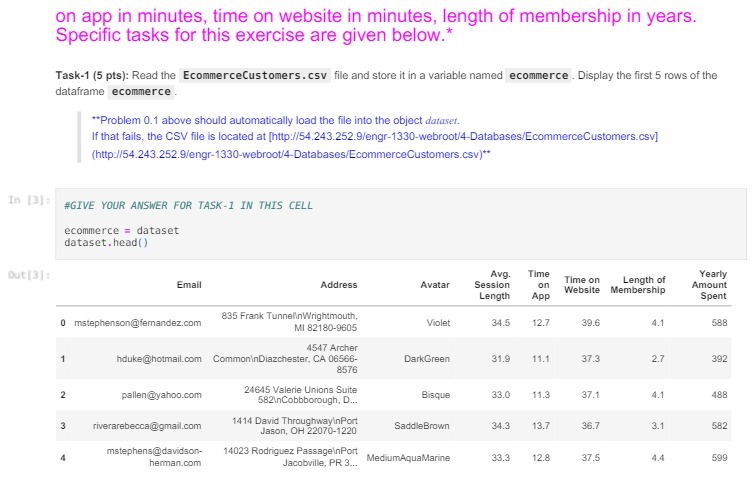This screenshot has height=479, width=754.
Task: Select the Email column header
Action: (x=189, y=285)
